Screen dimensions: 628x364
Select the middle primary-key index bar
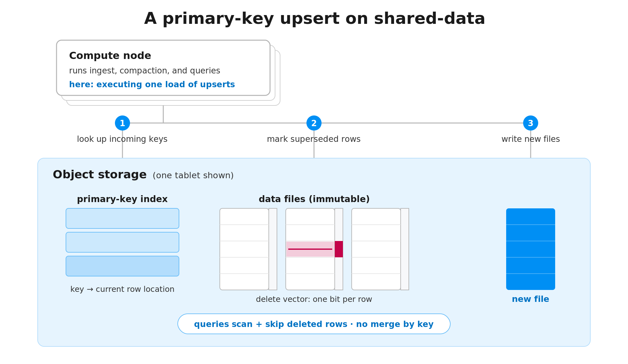tap(122, 242)
